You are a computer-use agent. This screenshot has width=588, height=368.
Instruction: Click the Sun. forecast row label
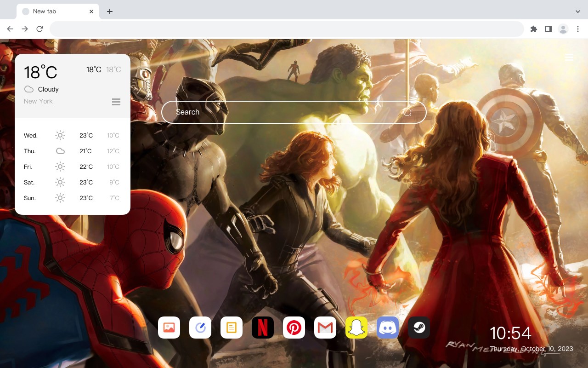coord(30,198)
